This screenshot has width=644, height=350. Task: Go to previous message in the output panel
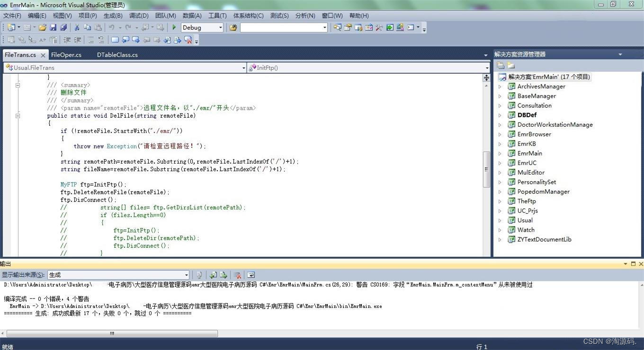click(214, 275)
